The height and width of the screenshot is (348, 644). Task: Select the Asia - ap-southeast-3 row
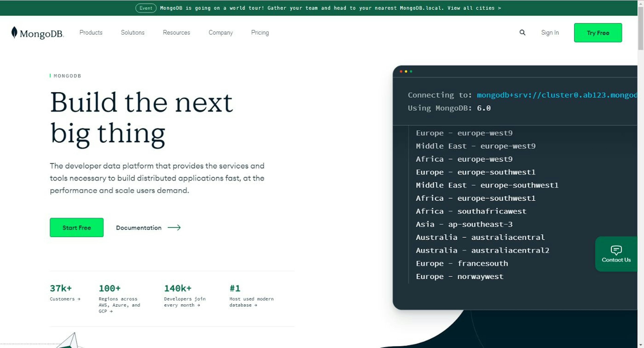(464, 224)
